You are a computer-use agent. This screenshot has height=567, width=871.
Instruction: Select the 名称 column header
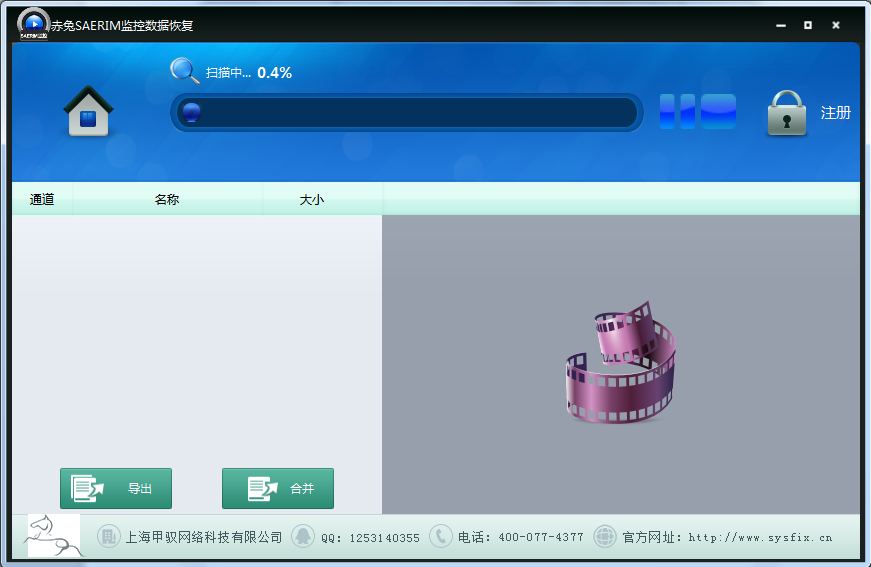[167, 199]
